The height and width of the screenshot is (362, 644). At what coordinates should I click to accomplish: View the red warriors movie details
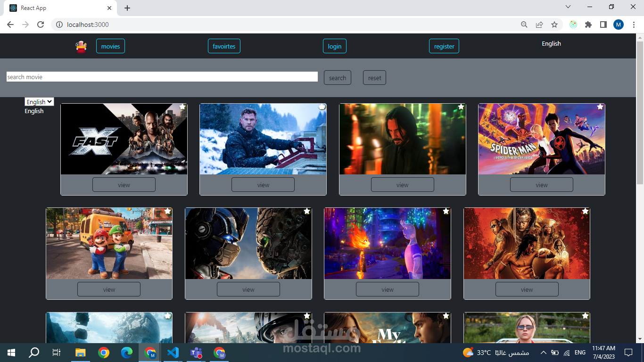tap(527, 289)
